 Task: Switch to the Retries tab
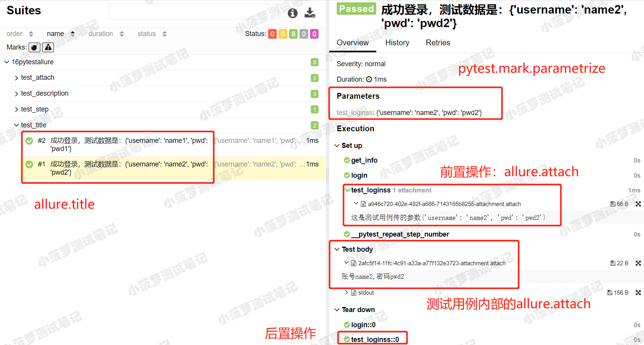[x=438, y=43]
